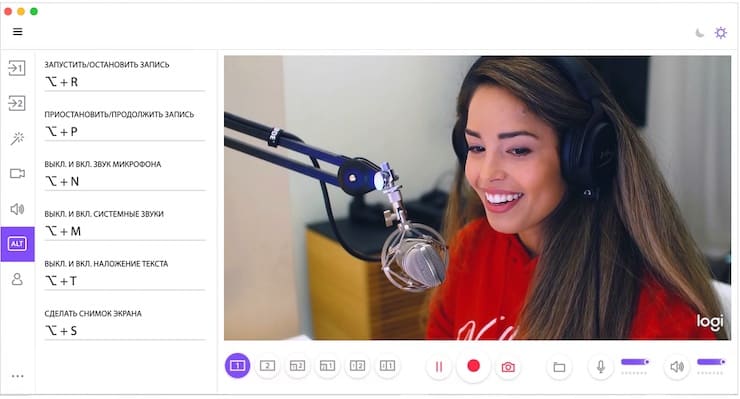
Task: Select side-by-side 1|2 layout
Action: (357, 366)
